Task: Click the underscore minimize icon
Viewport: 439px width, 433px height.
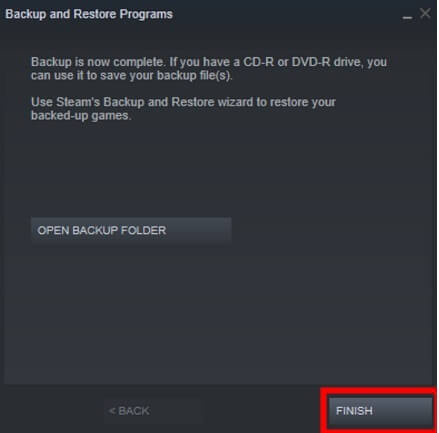Action: coord(407,16)
